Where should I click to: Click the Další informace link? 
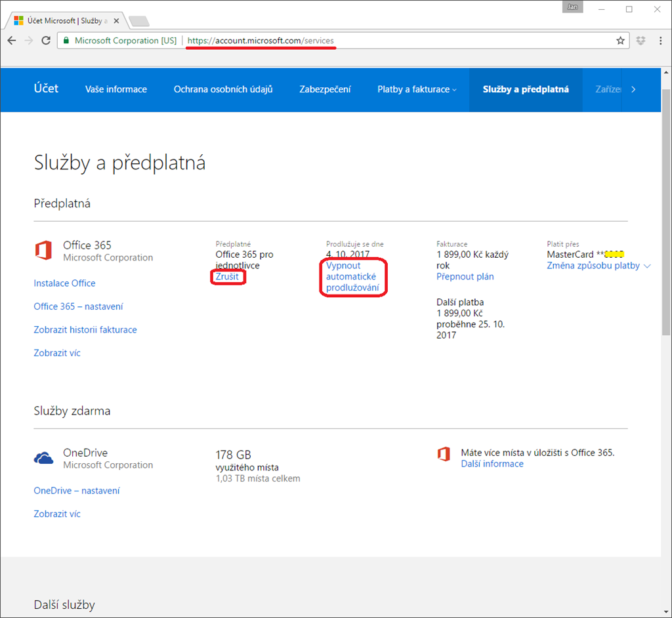(x=492, y=464)
